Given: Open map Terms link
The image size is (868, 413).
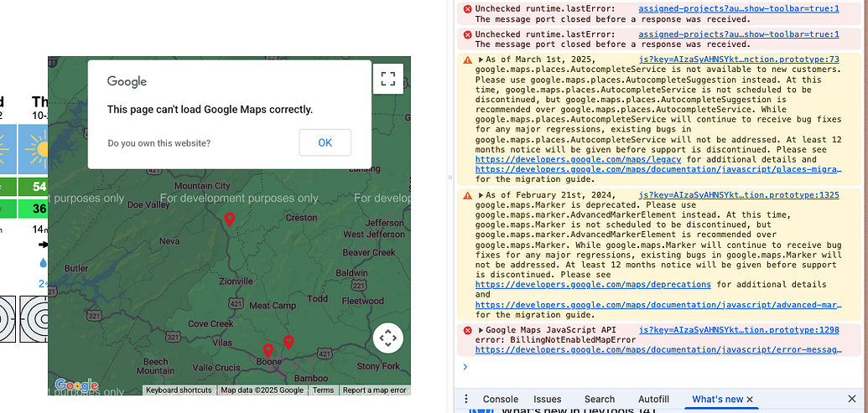Looking at the screenshot, I should [323, 390].
